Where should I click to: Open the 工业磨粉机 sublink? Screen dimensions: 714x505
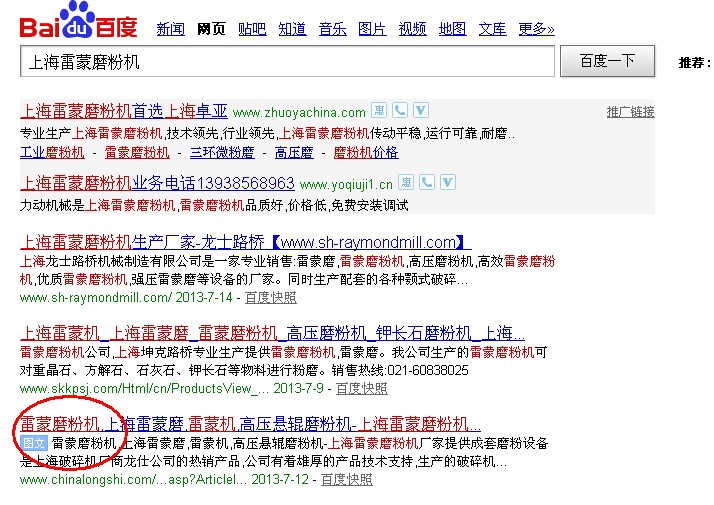(x=52, y=152)
